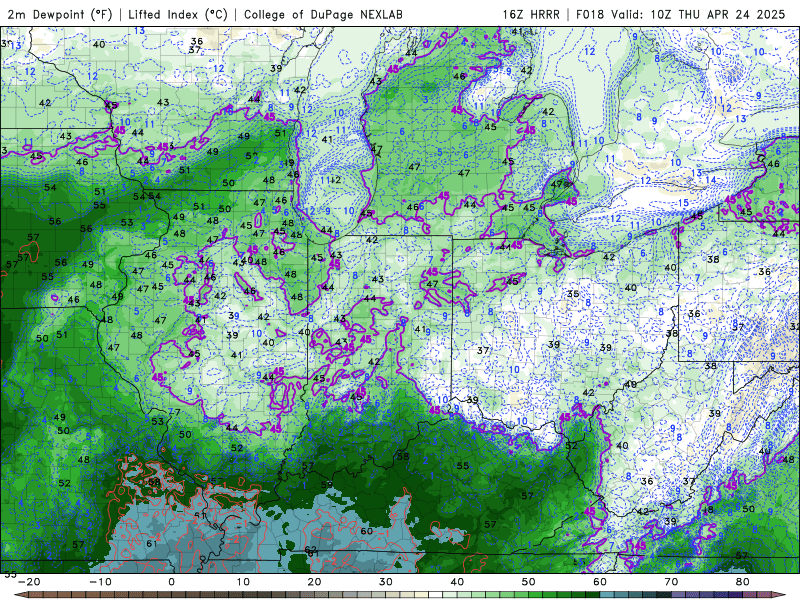Click the black 60 dewpoint value on map
This screenshot has height=600, width=800.
click(x=366, y=531)
